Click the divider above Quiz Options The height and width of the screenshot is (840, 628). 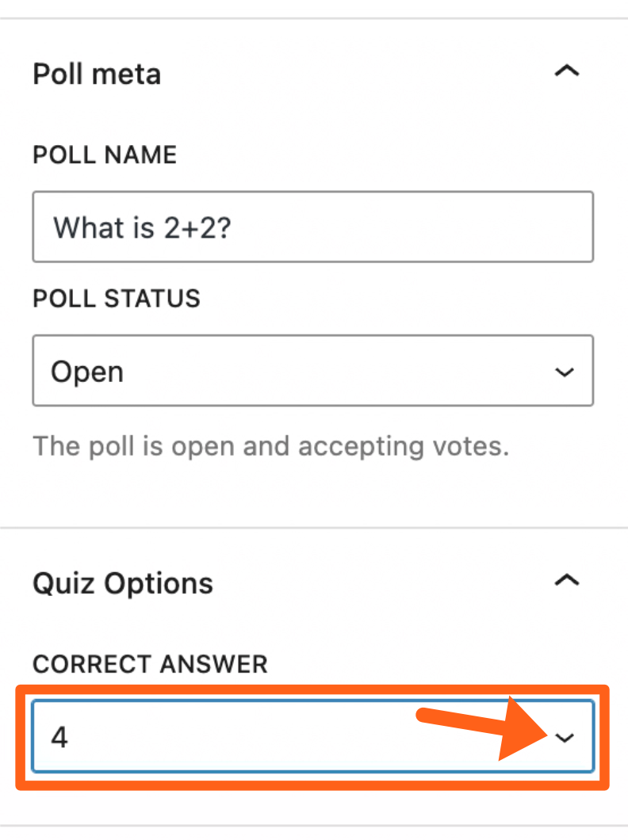(314, 528)
